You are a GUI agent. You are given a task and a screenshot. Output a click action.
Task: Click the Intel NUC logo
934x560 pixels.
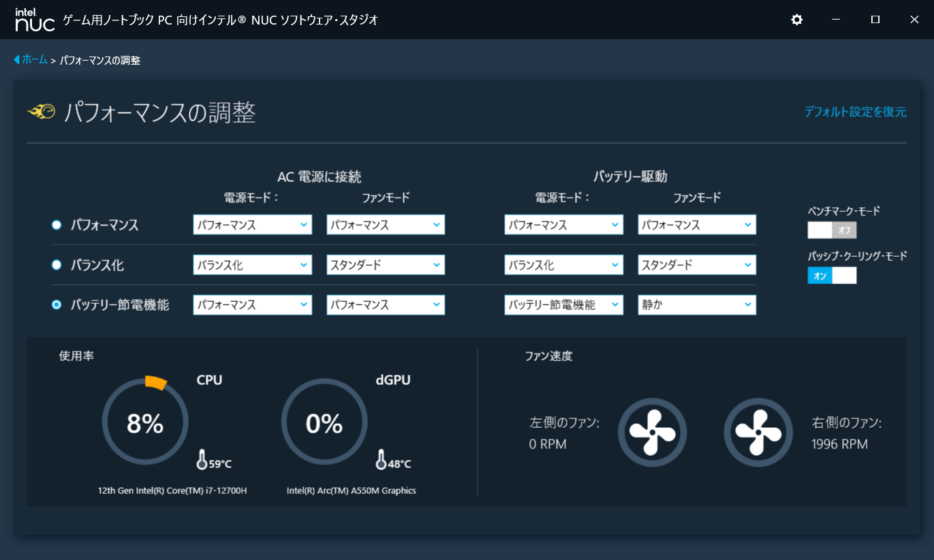34,20
